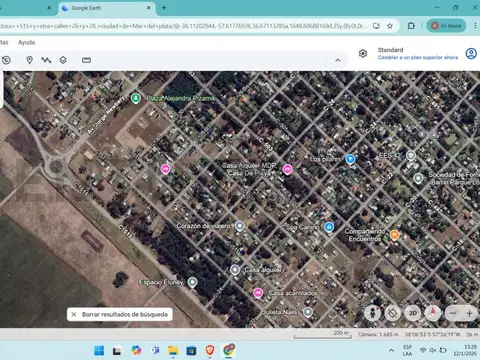The height and width of the screenshot is (360, 480).
Task: Click the reset tilt rotation button
Action: pyautogui.click(x=393, y=313)
